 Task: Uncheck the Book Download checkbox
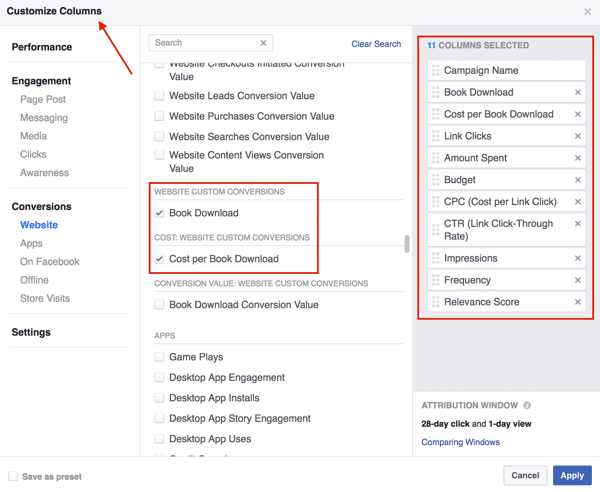159,213
